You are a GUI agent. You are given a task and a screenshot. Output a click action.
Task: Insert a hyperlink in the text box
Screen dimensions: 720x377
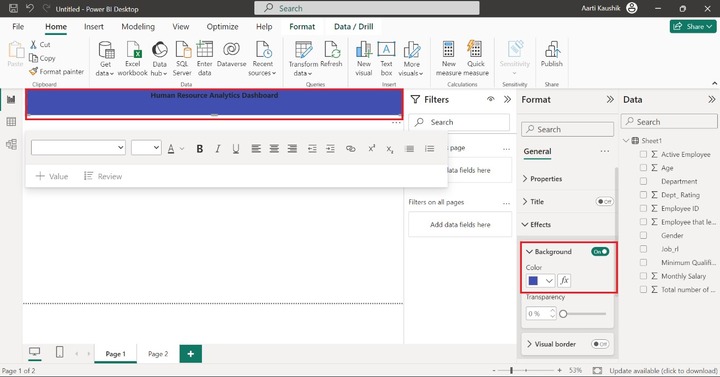350,148
